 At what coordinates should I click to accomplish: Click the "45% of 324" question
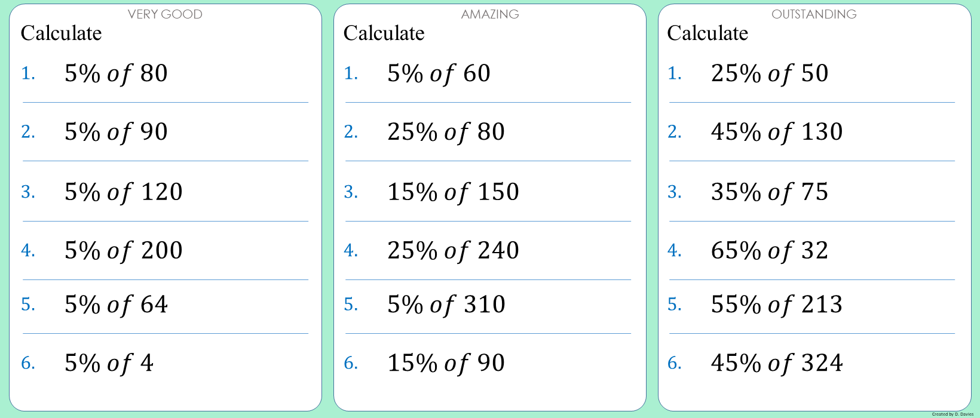point(777,363)
